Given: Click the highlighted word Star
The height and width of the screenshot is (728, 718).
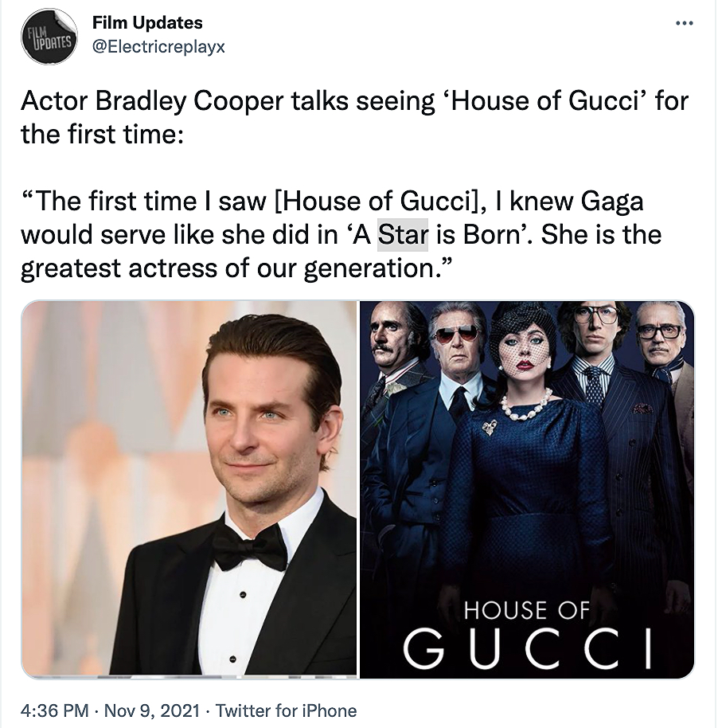Looking at the screenshot, I should [403, 235].
